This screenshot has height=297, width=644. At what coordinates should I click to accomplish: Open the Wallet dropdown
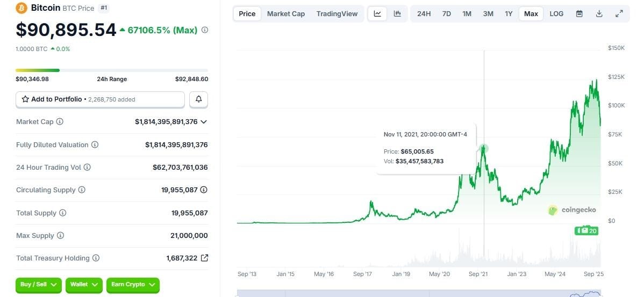click(84, 285)
